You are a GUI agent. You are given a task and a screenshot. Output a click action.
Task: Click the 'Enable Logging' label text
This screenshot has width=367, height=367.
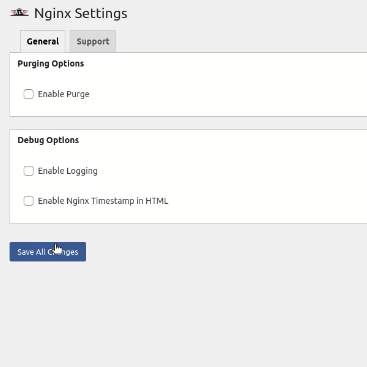point(68,171)
